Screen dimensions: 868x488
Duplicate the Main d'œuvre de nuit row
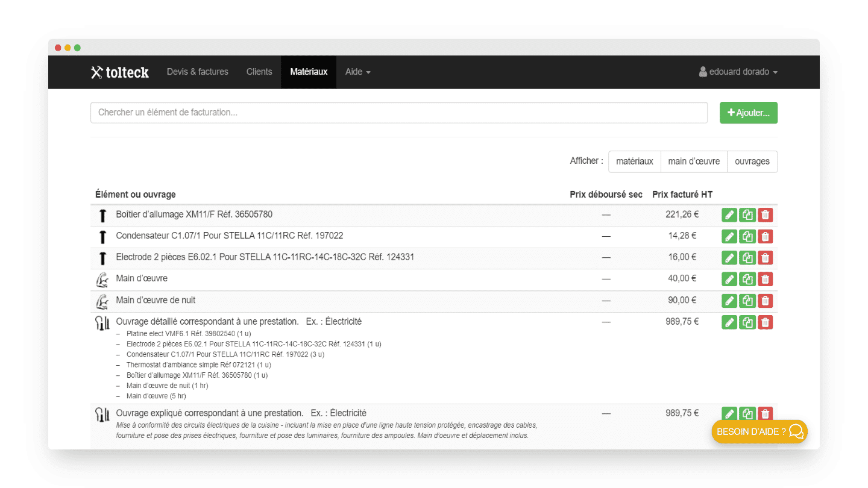point(747,301)
